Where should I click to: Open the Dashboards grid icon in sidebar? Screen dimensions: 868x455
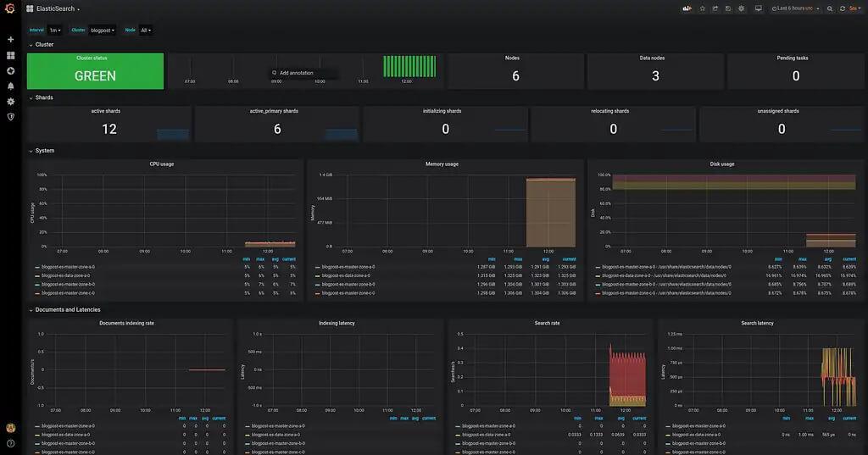tap(10, 55)
